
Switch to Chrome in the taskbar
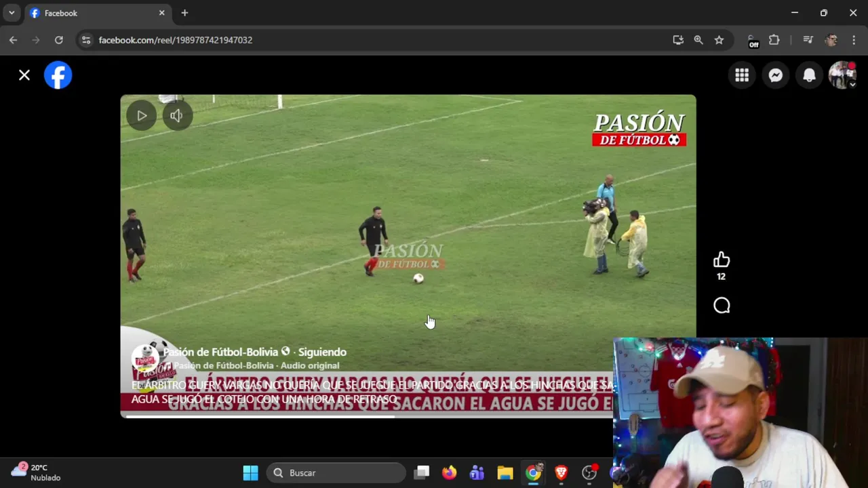pyautogui.click(x=533, y=473)
